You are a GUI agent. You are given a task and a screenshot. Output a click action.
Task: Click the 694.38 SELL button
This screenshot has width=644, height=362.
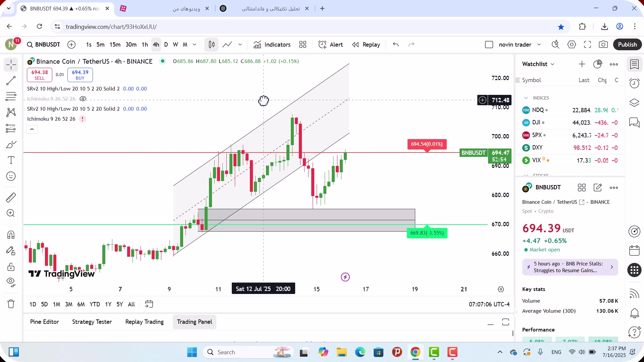point(40,75)
